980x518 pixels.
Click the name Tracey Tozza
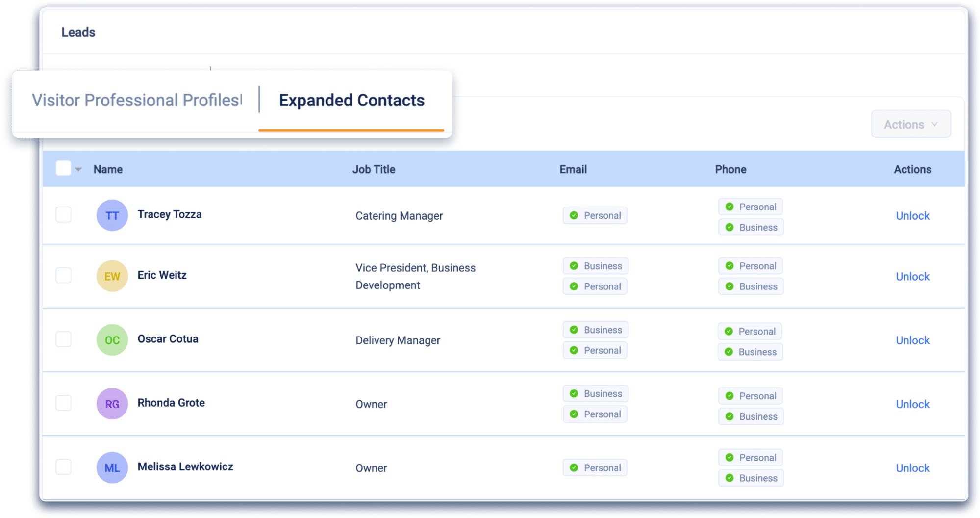[170, 214]
